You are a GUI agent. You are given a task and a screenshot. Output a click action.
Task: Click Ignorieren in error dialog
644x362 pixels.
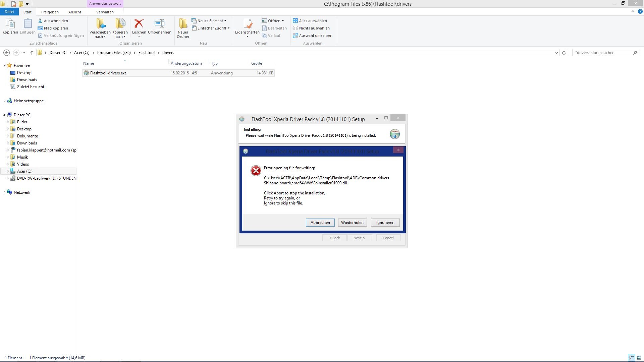(385, 223)
